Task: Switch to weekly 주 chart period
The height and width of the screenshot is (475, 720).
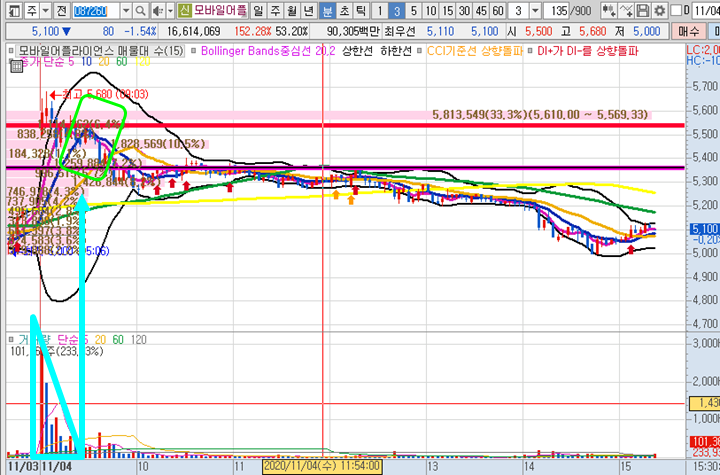Action: point(275,10)
